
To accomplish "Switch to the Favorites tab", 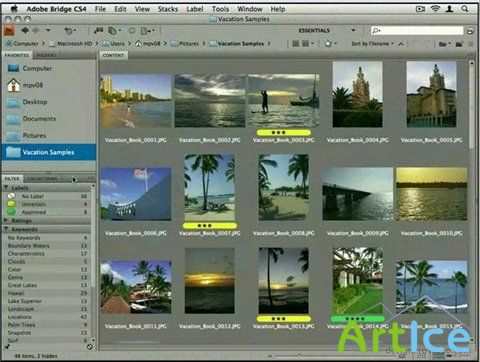I will click(17, 55).
